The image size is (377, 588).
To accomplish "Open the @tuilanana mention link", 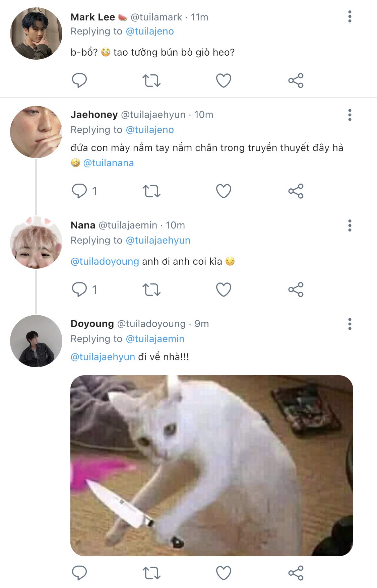I will coord(108,163).
